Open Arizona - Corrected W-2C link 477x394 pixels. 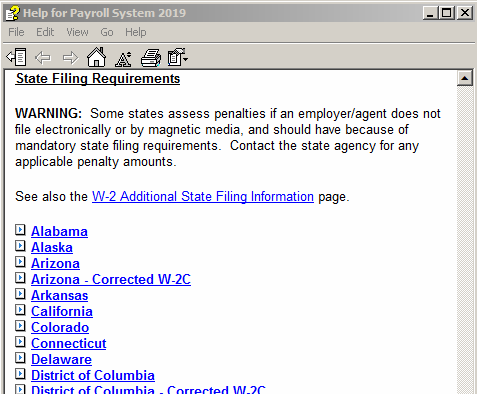coord(111,279)
